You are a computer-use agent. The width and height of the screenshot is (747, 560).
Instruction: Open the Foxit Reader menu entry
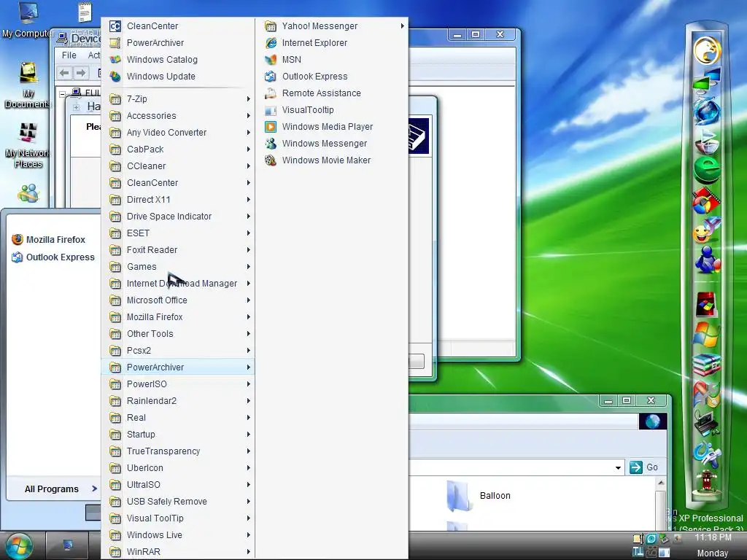[178, 250]
